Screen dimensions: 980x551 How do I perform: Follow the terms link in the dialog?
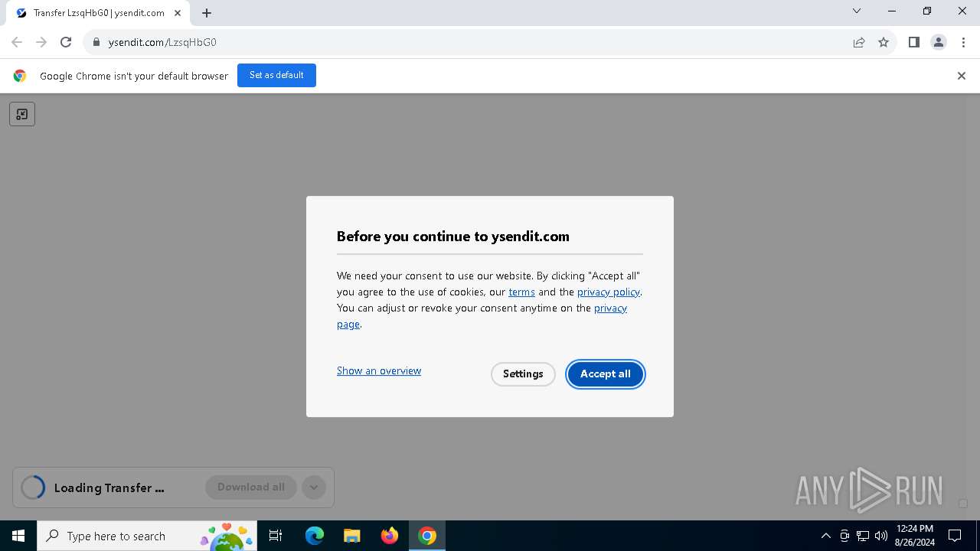[521, 292]
